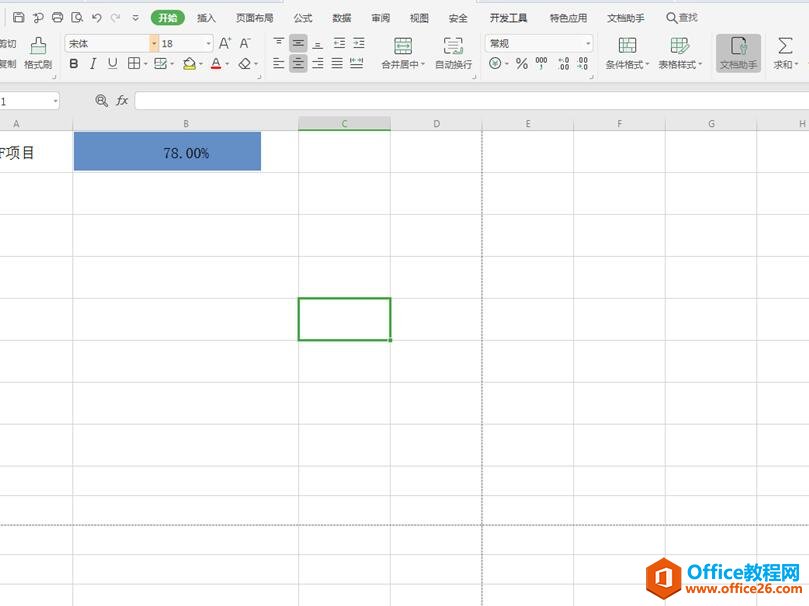Open the 公式 ribbon tab
This screenshot has width=809, height=606.
click(x=301, y=17)
